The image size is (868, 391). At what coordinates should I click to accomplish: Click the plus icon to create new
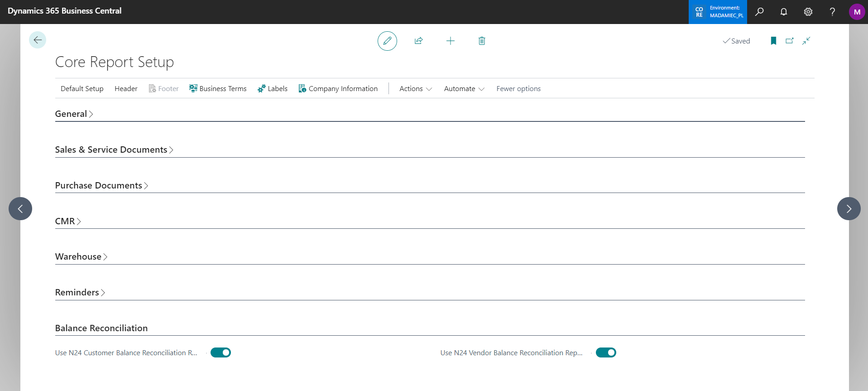tap(450, 41)
